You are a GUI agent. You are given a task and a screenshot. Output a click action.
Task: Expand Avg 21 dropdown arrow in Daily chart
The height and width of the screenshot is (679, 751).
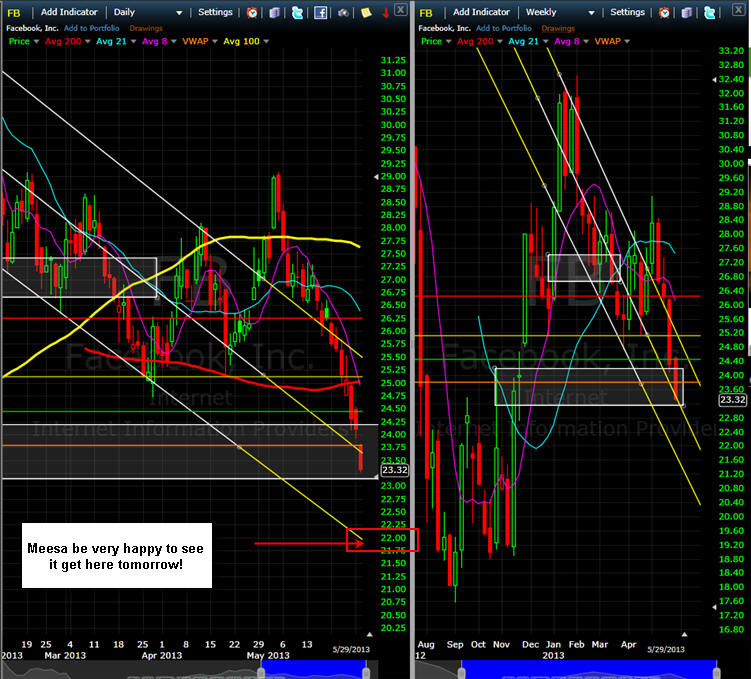coord(133,42)
